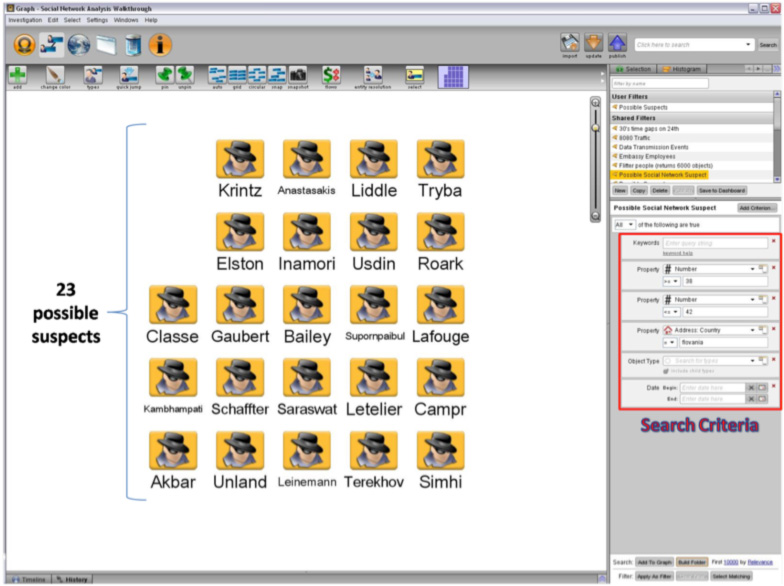
Task: Click the unpin tool
Action: click(185, 75)
